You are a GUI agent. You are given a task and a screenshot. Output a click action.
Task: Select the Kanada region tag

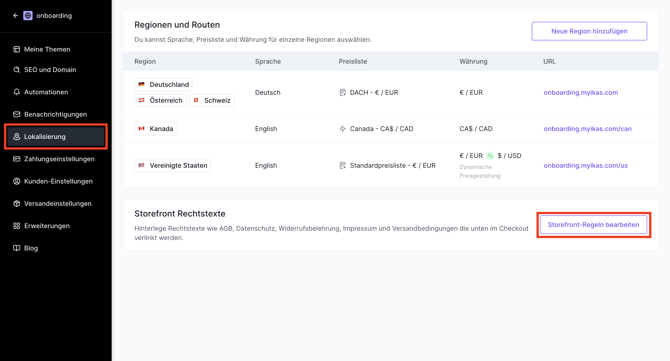[x=156, y=129]
